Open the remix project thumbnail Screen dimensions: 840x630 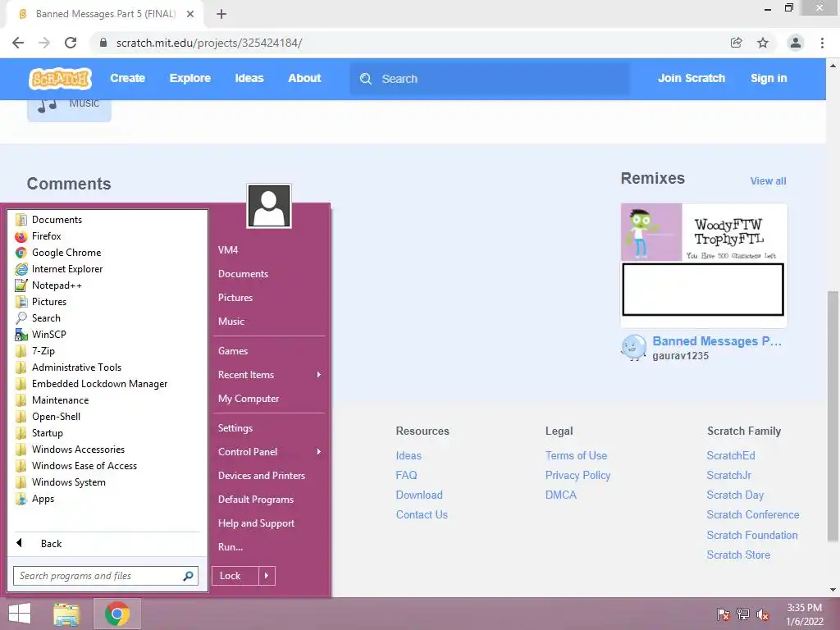(704, 266)
